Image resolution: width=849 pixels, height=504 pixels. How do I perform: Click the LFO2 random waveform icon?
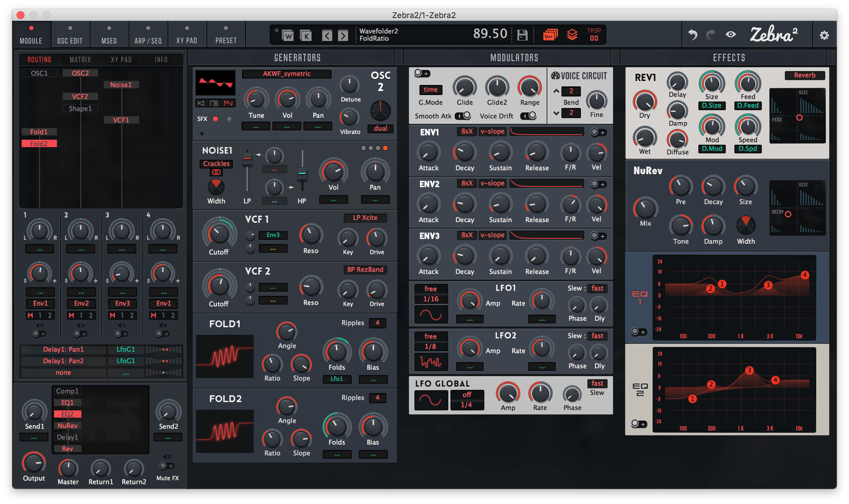[431, 362]
